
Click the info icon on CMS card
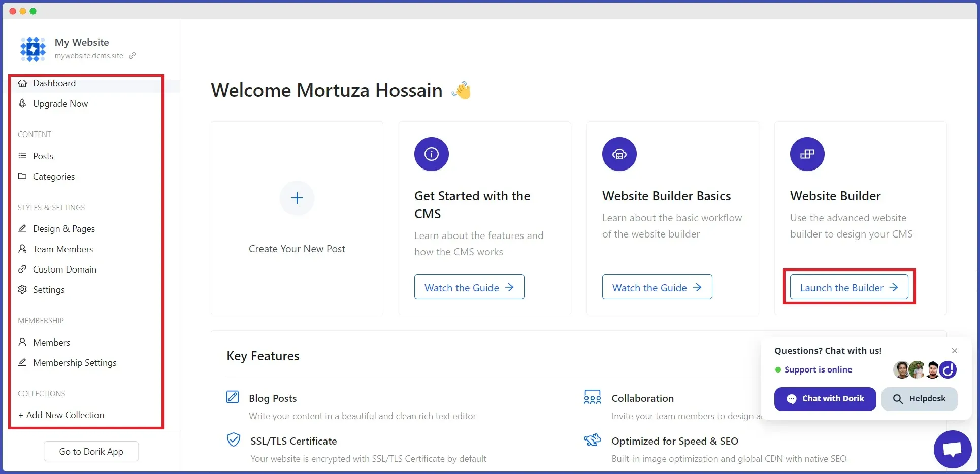click(x=432, y=154)
